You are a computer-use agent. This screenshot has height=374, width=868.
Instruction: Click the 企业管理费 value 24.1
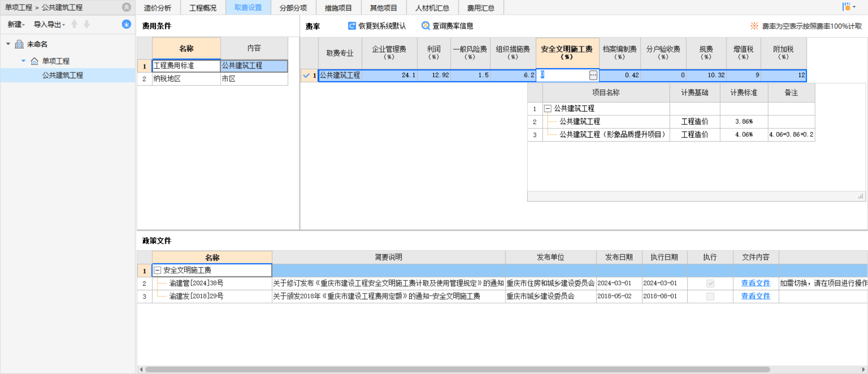389,75
